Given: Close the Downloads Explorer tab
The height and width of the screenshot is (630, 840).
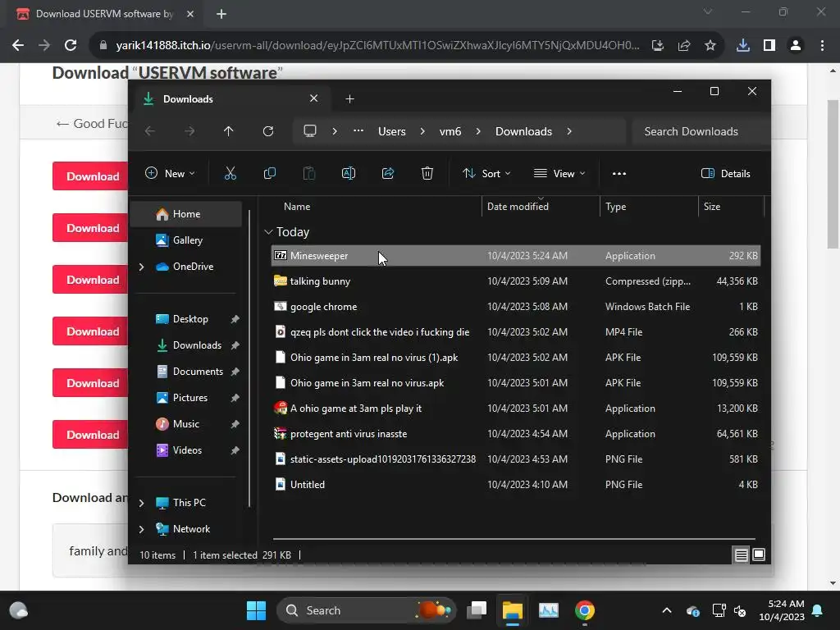Looking at the screenshot, I should (x=314, y=98).
